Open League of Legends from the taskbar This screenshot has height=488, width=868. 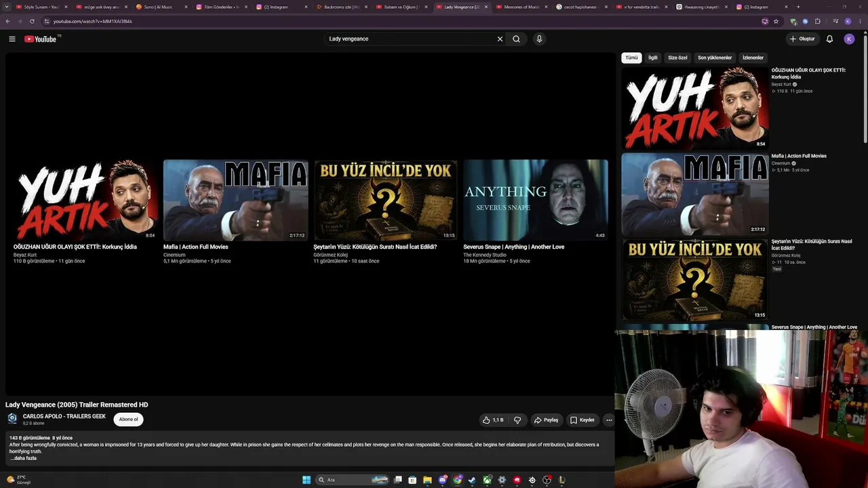pyautogui.click(x=561, y=480)
